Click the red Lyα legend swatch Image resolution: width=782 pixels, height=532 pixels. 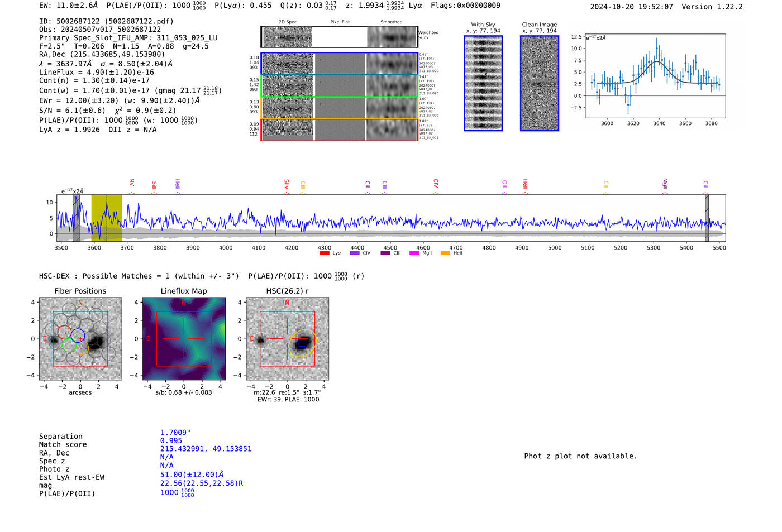click(324, 253)
